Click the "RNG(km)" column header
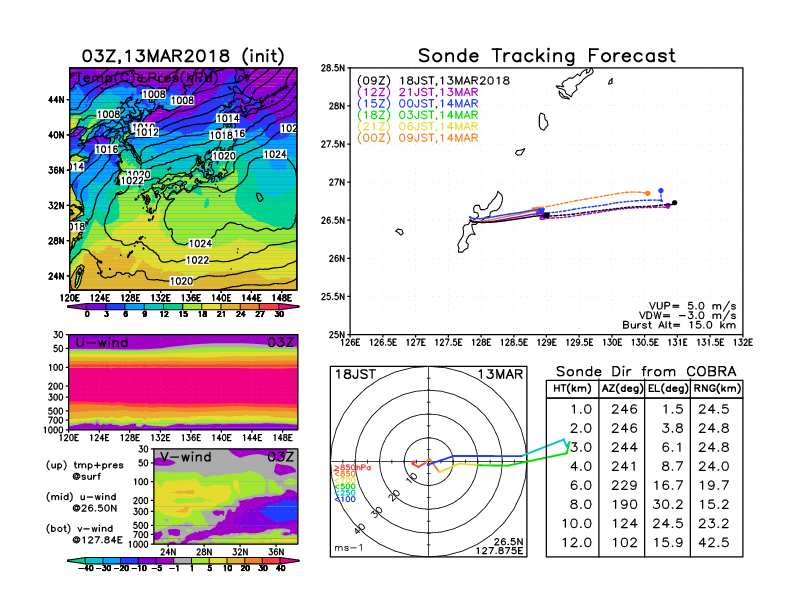 pyautogui.click(x=717, y=388)
